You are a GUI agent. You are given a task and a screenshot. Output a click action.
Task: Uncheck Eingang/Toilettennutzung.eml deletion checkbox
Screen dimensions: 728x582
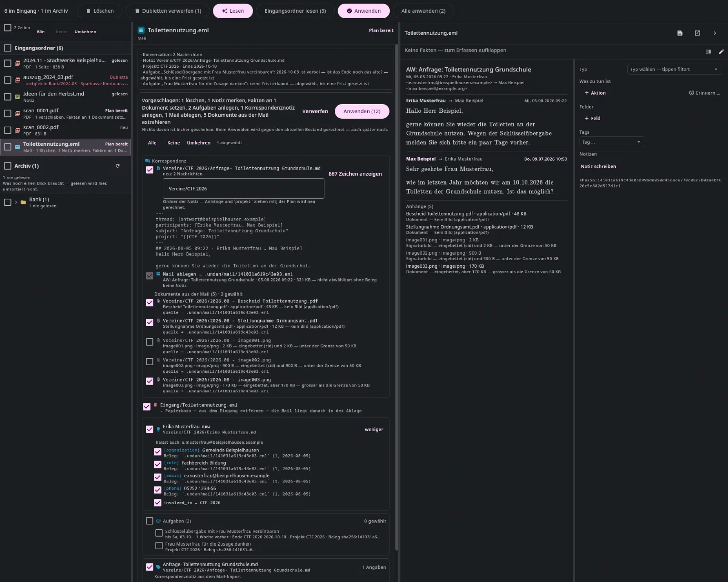147,407
